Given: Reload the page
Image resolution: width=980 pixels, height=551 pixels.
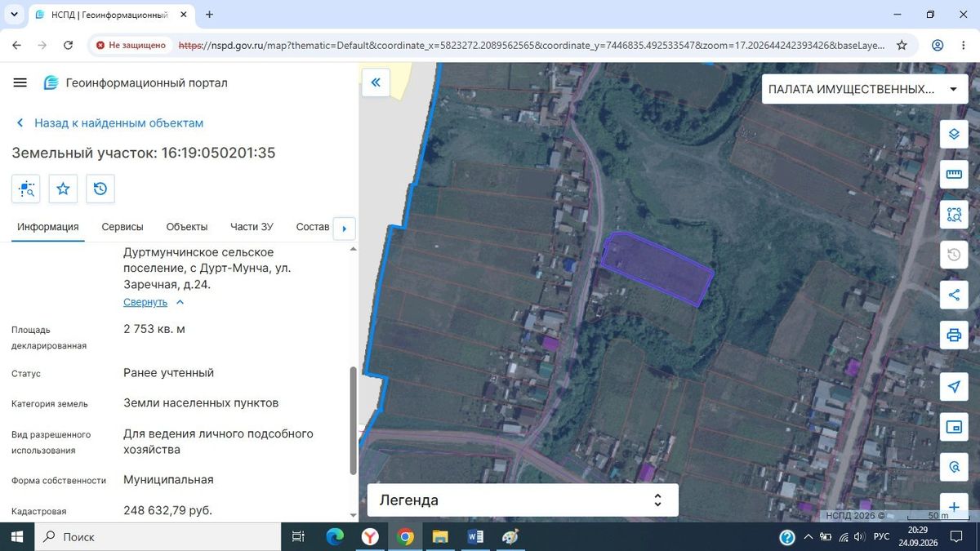Looking at the screenshot, I should tap(68, 46).
